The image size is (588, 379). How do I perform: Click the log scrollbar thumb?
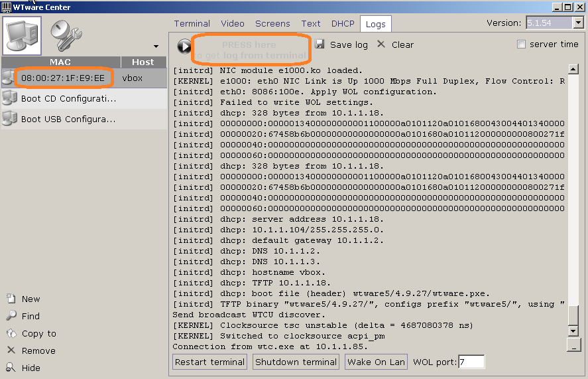coord(573,315)
